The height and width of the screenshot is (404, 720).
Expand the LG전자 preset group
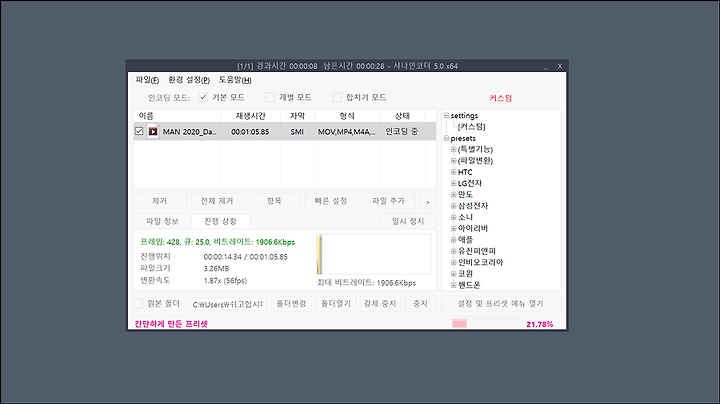[x=453, y=183]
